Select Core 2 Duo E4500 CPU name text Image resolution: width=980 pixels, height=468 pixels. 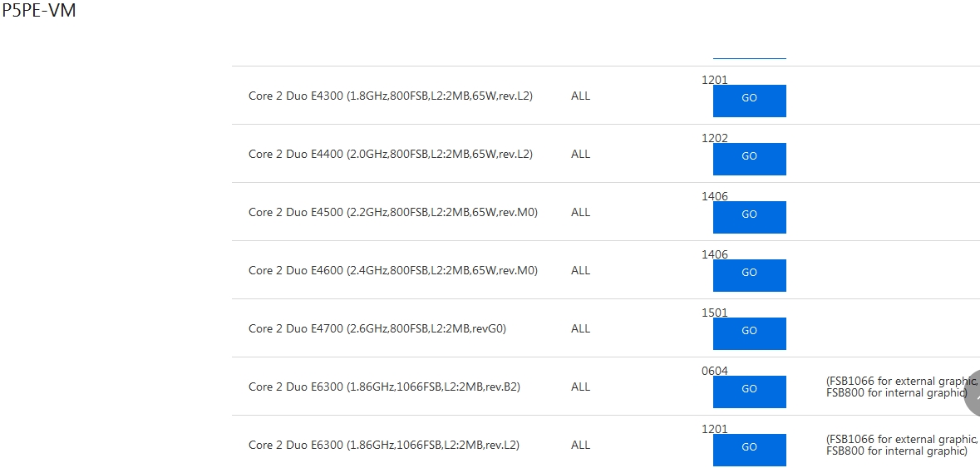(393, 213)
